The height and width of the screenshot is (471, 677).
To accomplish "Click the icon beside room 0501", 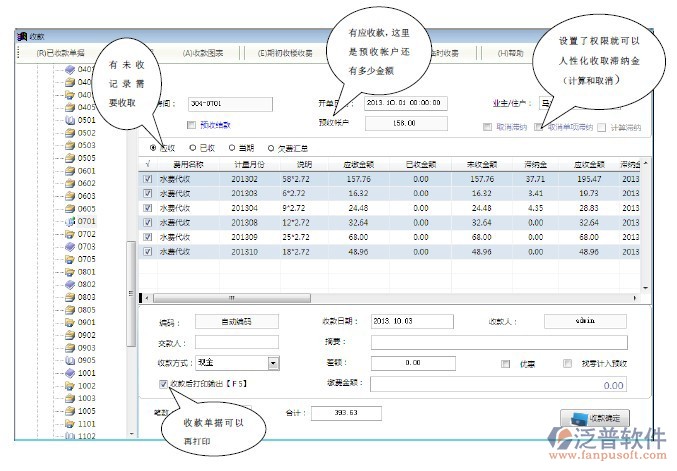I will coord(70,120).
